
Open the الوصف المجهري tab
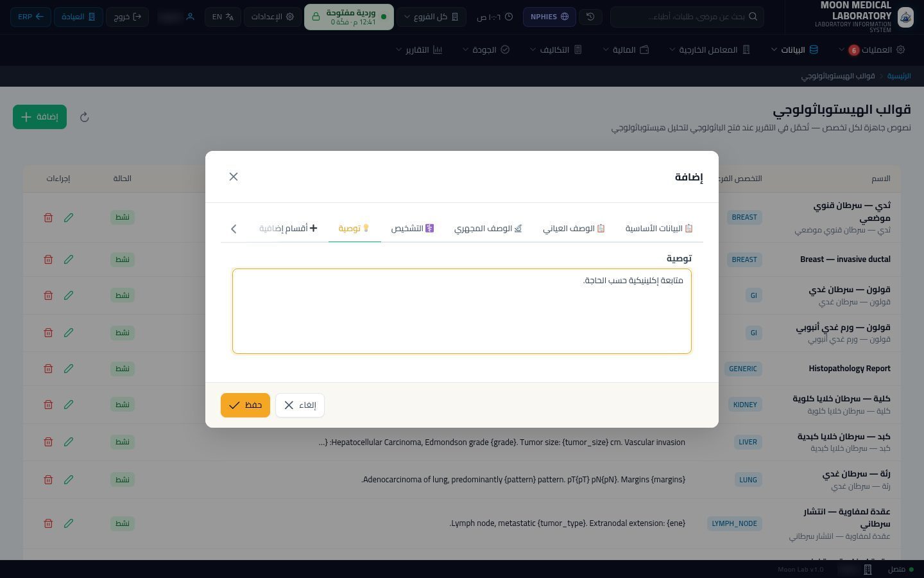[x=488, y=228]
